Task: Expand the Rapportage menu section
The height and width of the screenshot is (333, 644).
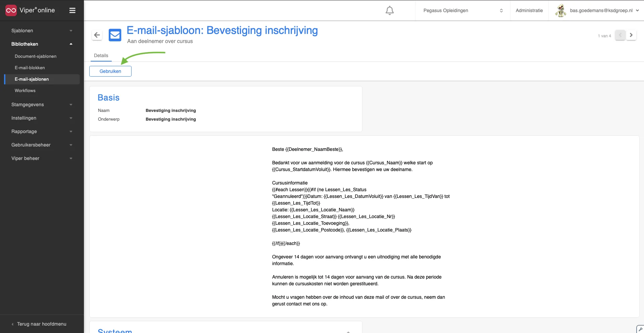Action: coord(42,131)
